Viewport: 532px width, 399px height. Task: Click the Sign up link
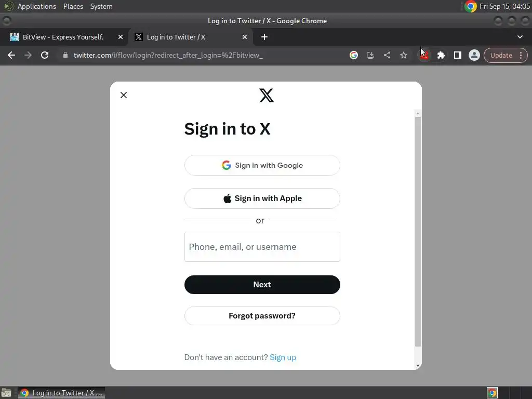coord(283,357)
